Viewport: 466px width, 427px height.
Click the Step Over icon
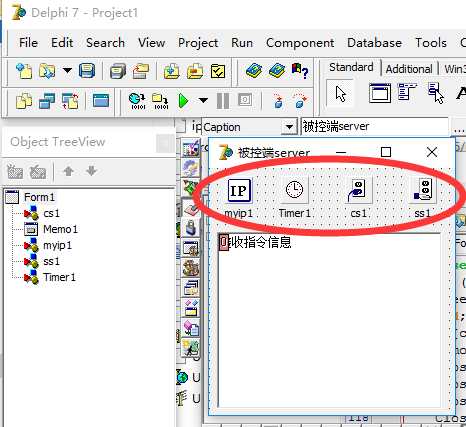pyautogui.click(x=300, y=101)
